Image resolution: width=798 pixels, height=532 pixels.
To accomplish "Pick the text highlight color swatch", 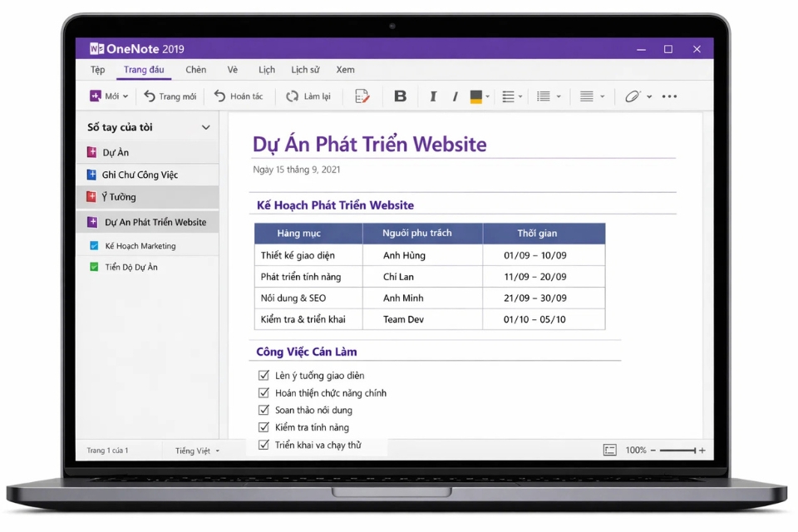I will coord(475,96).
